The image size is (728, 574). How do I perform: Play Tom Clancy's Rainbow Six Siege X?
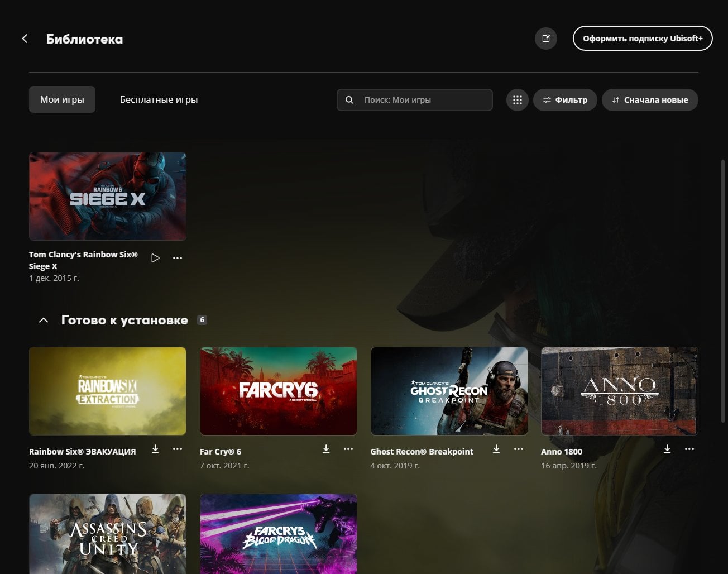tap(156, 258)
